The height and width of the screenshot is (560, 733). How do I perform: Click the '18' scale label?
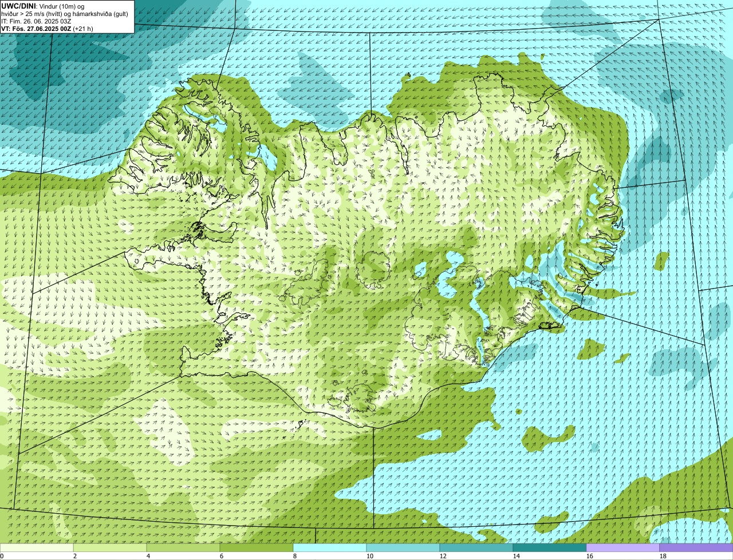point(663,556)
